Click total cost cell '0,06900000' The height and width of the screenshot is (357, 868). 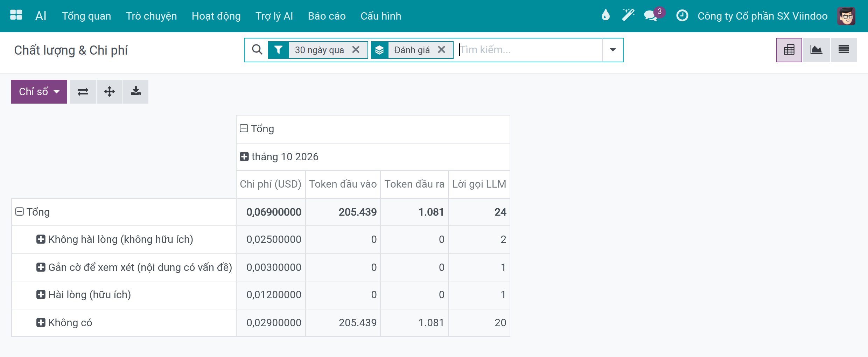[x=271, y=212]
